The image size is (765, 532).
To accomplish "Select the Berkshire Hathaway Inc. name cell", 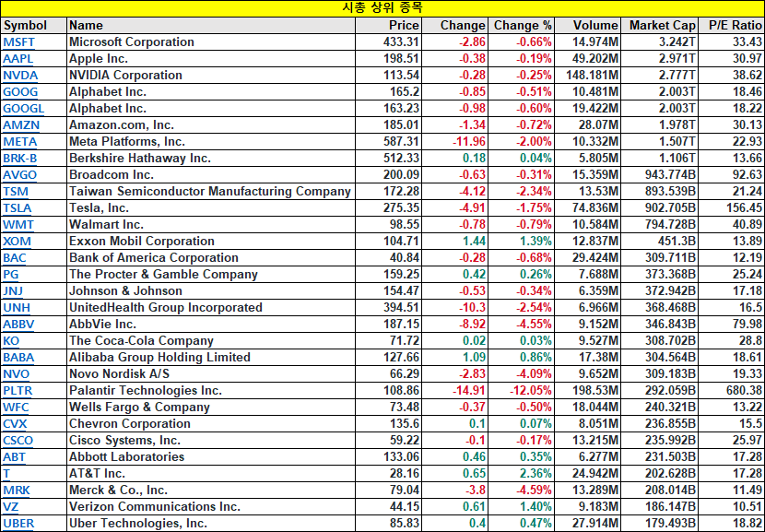I will [x=211, y=159].
